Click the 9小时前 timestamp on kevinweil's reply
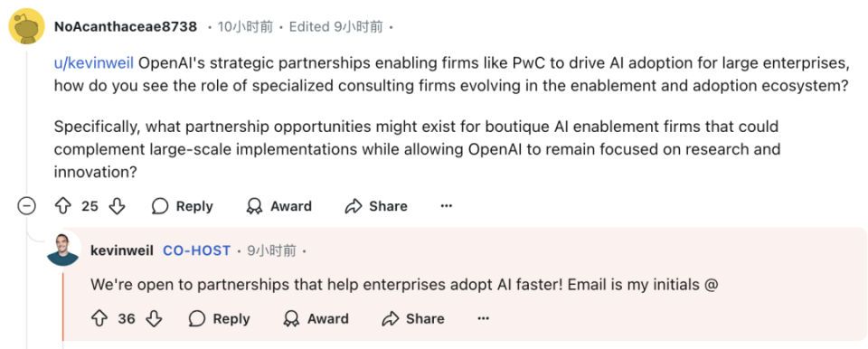 coord(272,250)
